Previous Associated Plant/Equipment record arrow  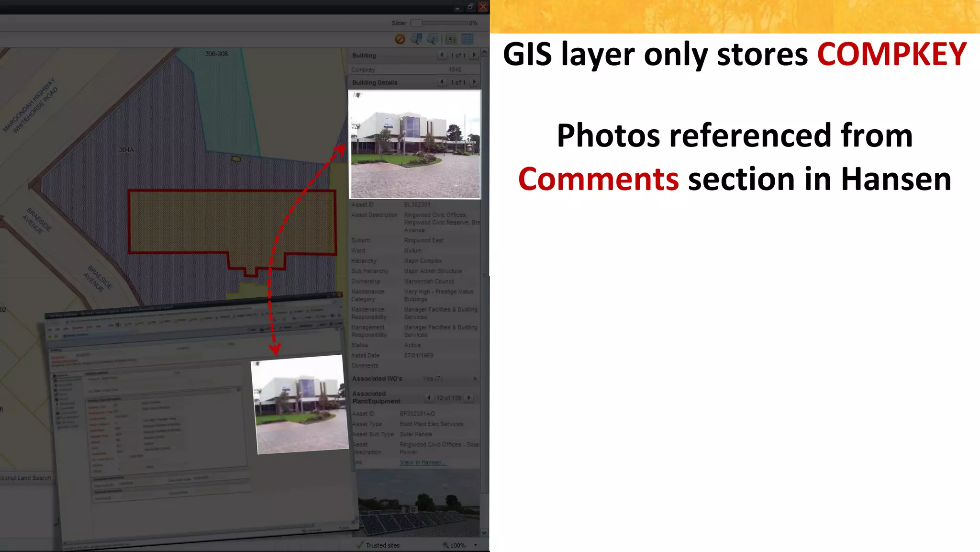pyautogui.click(x=429, y=397)
